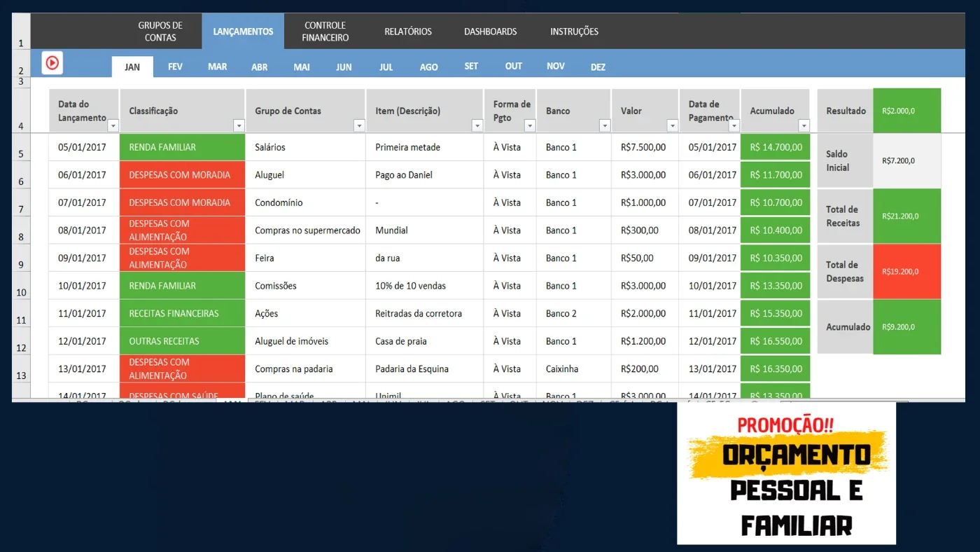Screen dimensions: 980x552
Task: Switch to the MAR month tab
Action: [x=217, y=67]
